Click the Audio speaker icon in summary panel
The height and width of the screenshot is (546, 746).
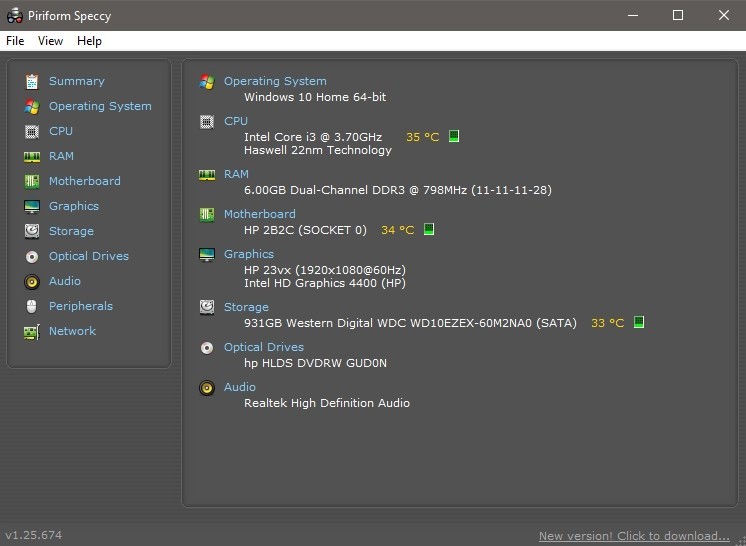tap(207, 388)
